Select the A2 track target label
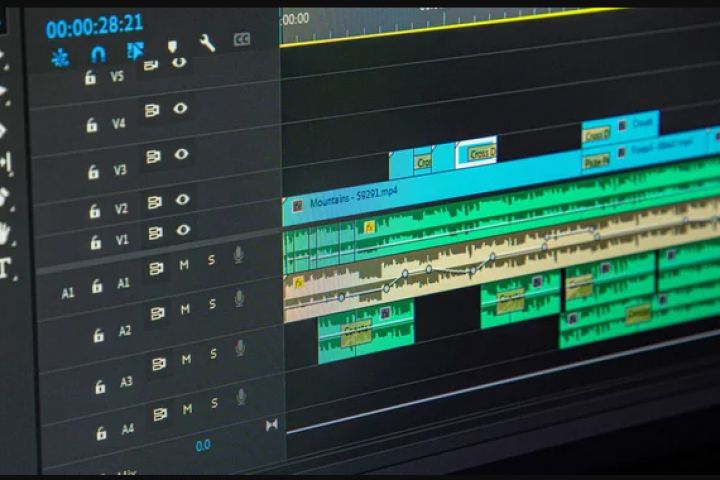Image resolution: width=720 pixels, height=480 pixels. (x=125, y=331)
